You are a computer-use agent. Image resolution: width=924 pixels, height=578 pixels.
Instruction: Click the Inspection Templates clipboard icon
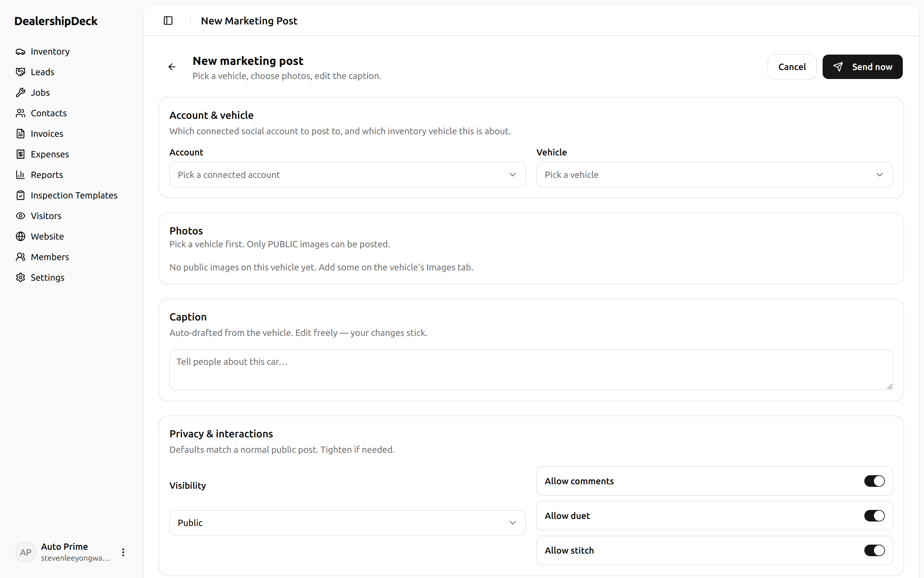pyautogui.click(x=21, y=195)
